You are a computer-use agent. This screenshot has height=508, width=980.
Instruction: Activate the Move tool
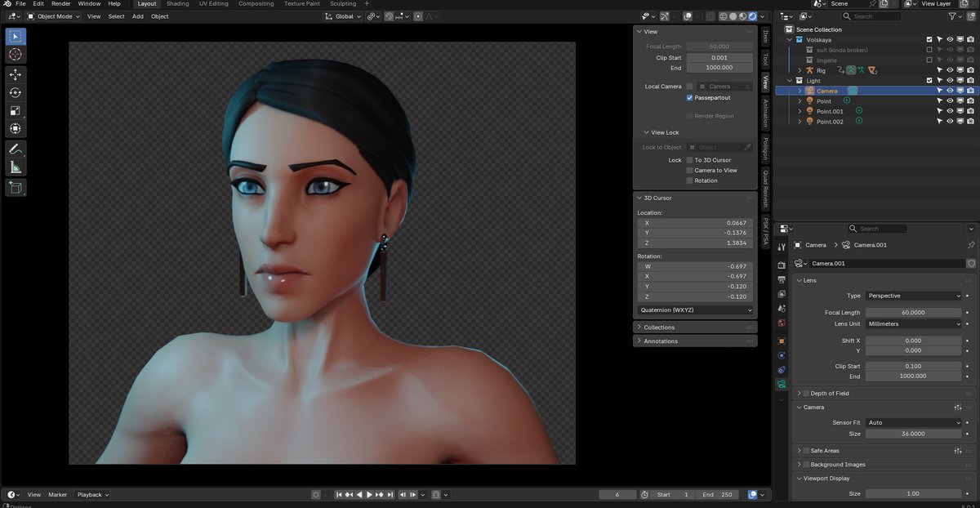[16, 74]
